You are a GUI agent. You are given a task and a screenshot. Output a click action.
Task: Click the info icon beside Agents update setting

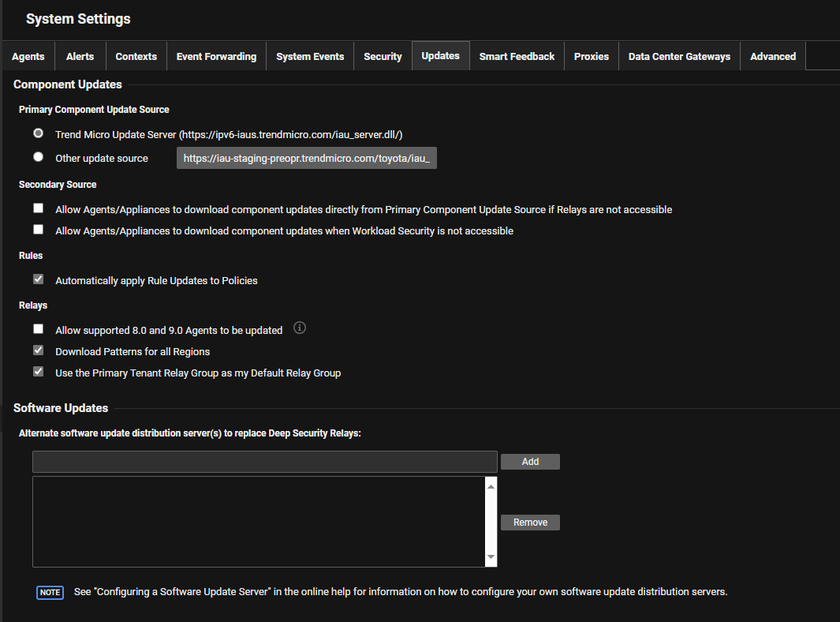coord(299,327)
